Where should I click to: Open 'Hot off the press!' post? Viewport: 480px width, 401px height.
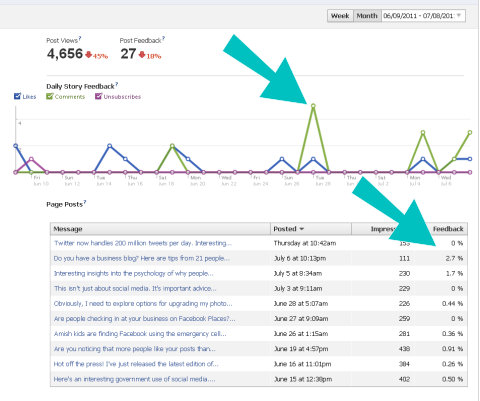point(136,364)
